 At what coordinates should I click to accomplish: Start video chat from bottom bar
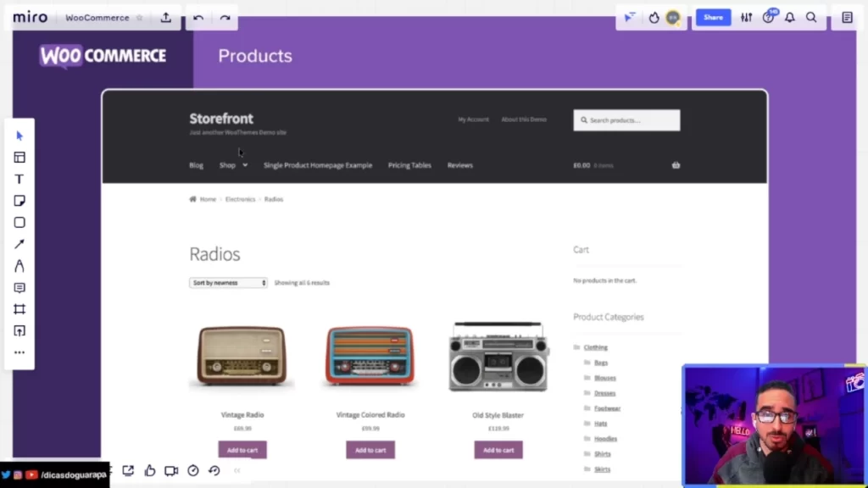coord(171,471)
